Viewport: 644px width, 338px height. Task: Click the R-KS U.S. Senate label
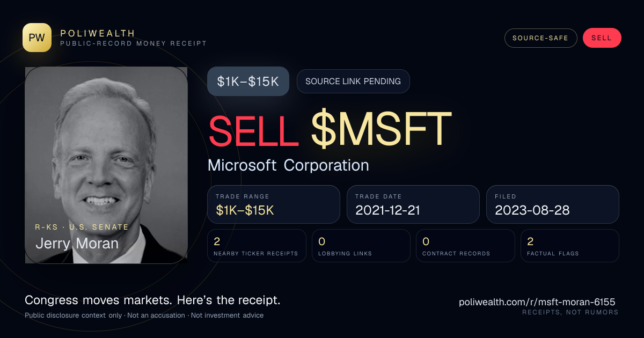(82, 227)
